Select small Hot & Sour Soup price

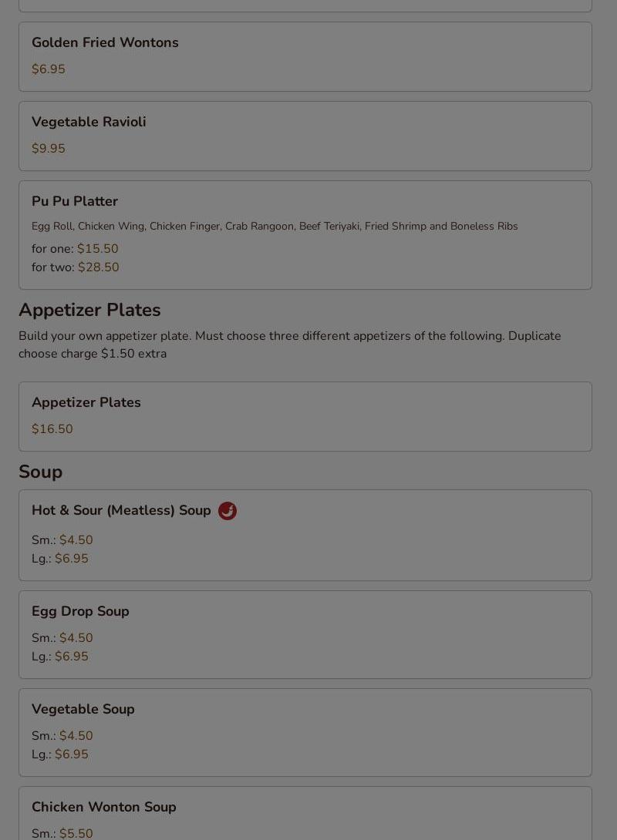tap(76, 540)
